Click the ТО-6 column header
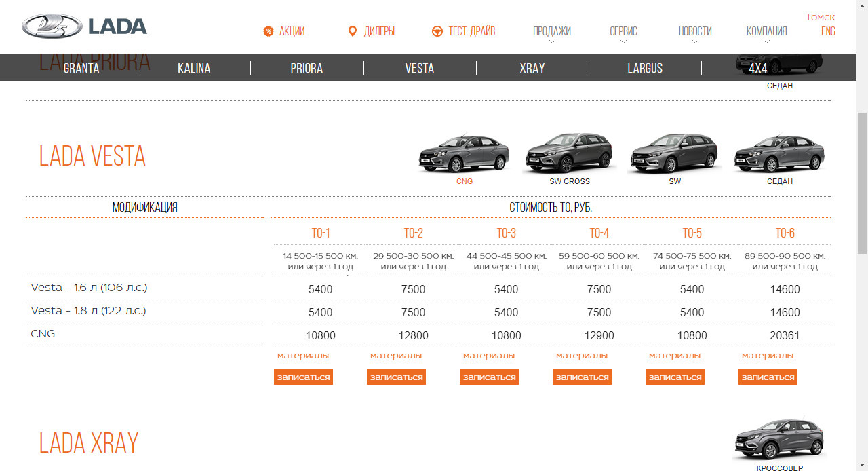Viewport: 868px width, 471px height. [x=785, y=233]
